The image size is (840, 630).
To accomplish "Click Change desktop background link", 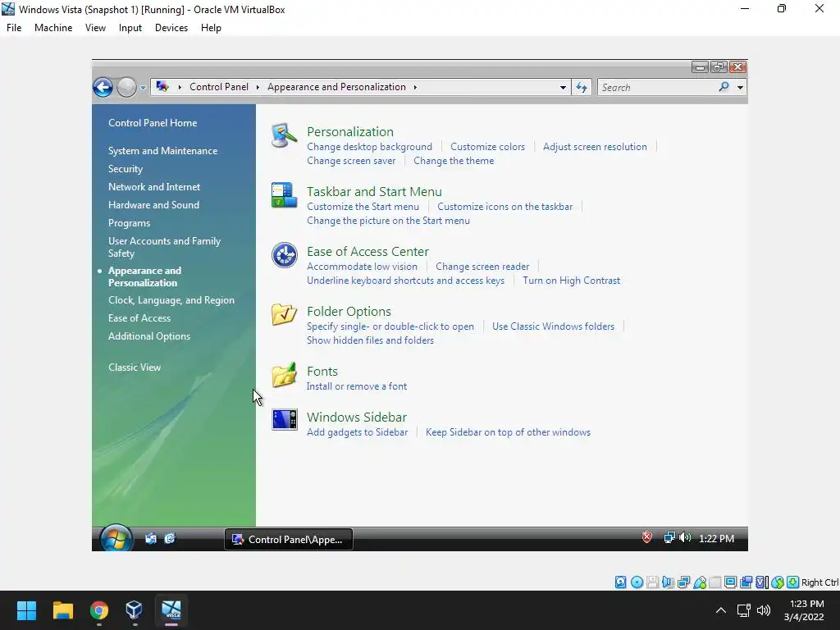I will [369, 147].
